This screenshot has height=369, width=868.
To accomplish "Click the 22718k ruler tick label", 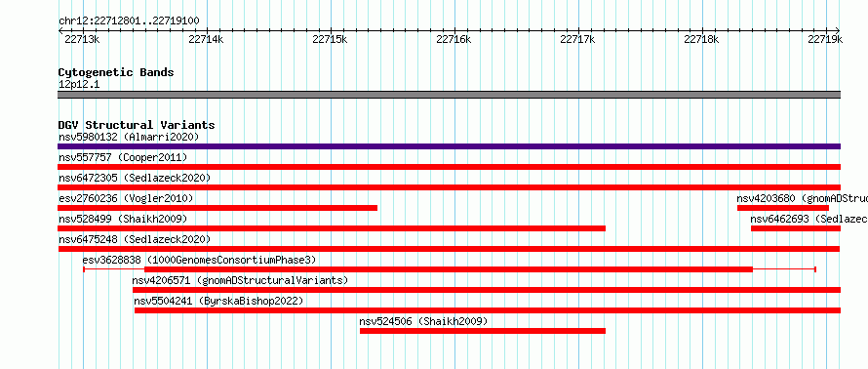I will 702,39.
